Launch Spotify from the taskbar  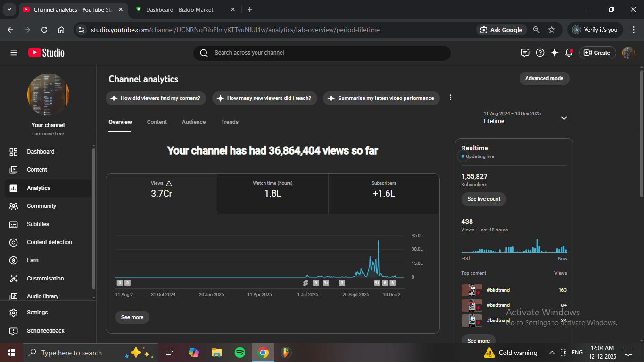[239, 353]
